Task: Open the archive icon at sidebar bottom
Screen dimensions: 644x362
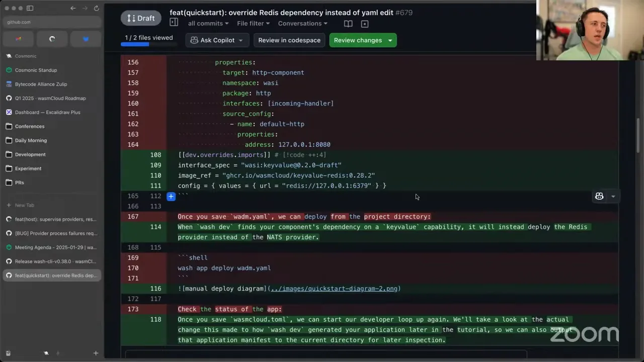Action: click(x=8, y=353)
